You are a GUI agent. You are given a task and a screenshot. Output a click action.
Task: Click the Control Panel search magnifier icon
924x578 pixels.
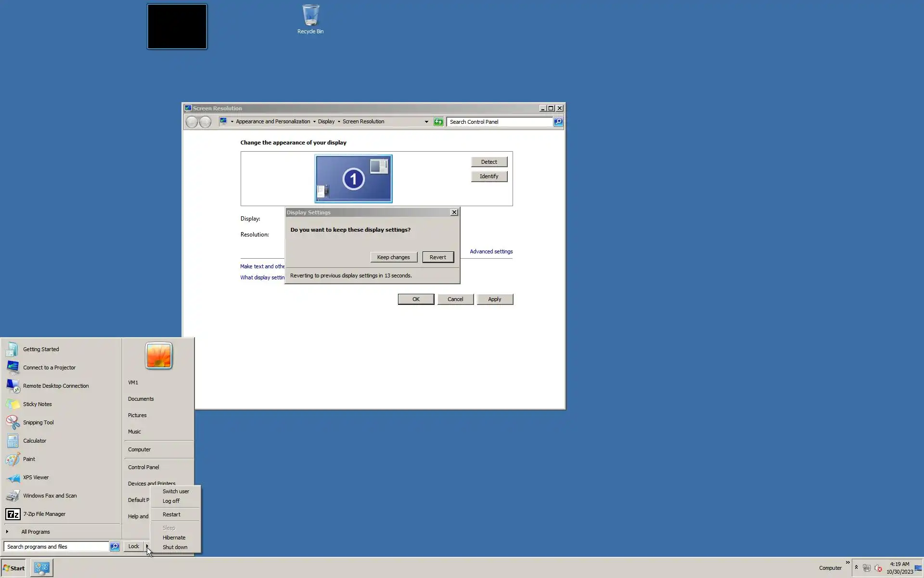(558, 122)
